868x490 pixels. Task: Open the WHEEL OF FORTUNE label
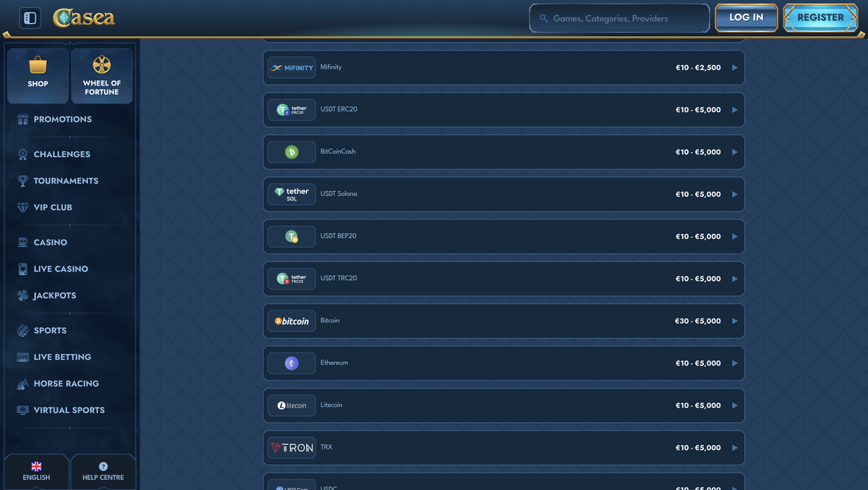102,88
